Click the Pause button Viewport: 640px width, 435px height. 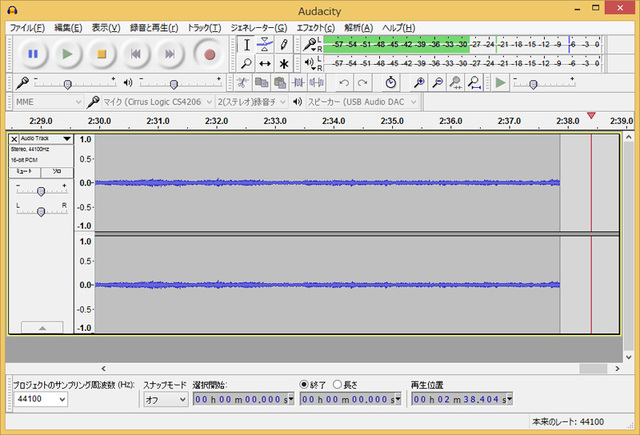[x=33, y=54]
